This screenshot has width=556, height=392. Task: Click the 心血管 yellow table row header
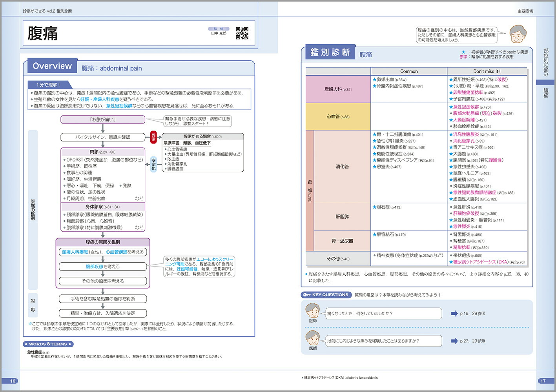pos(338,117)
